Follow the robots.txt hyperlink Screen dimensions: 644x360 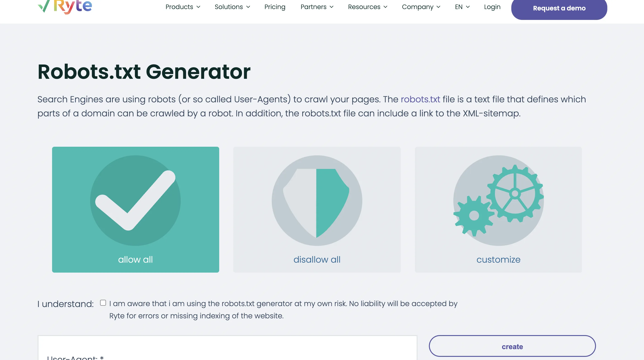pos(420,99)
